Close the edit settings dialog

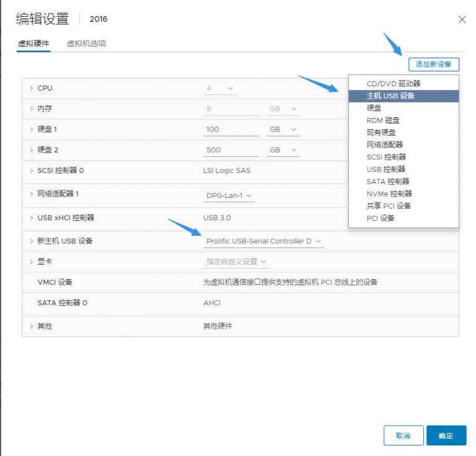click(462, 20)
